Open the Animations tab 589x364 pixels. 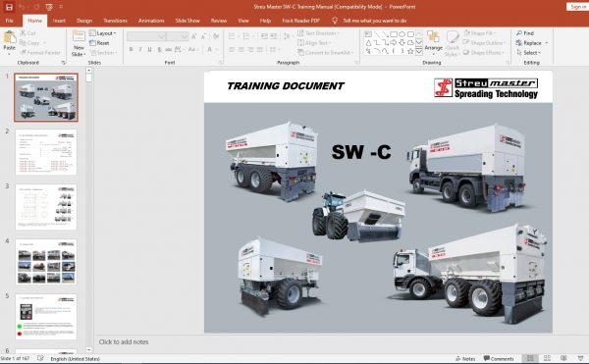(151, 21)
